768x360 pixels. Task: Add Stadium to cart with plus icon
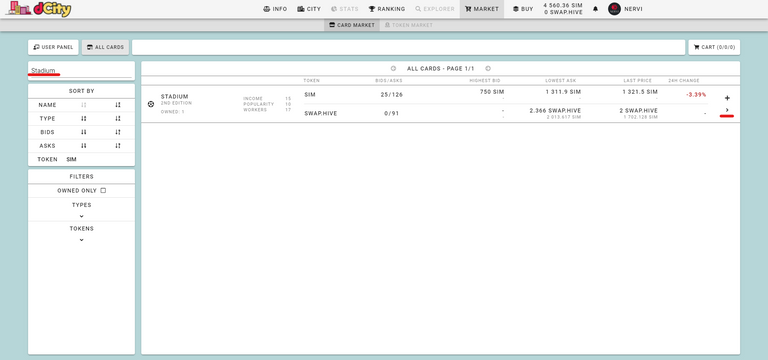[727, 98]
